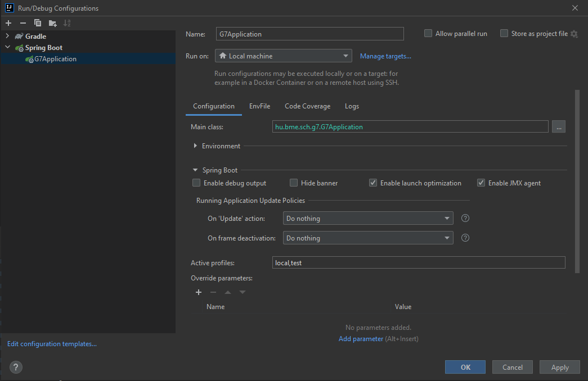Viewport: 588px width, 381px height.
Task: Create a new configuration folder
Action: 52,23
